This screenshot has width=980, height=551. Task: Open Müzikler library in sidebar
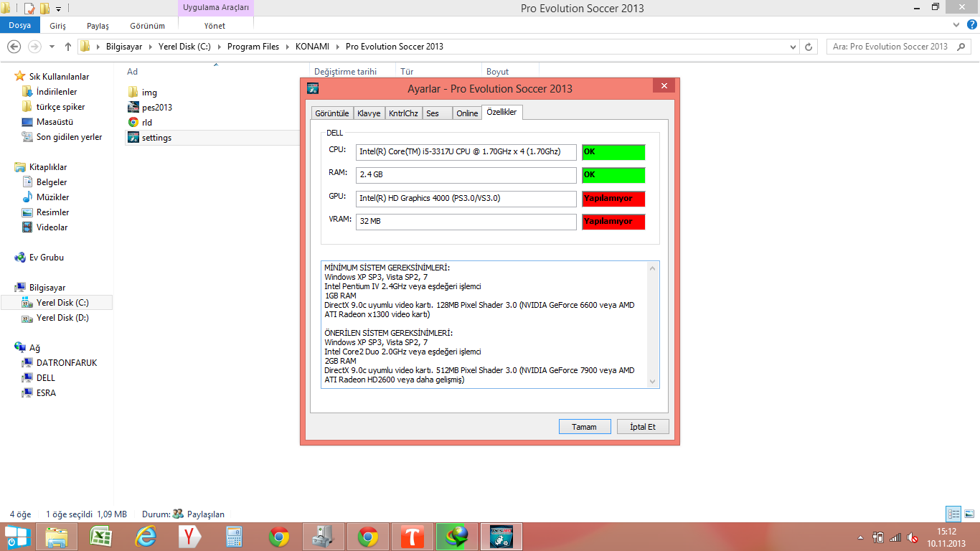(x=52, y=197)
